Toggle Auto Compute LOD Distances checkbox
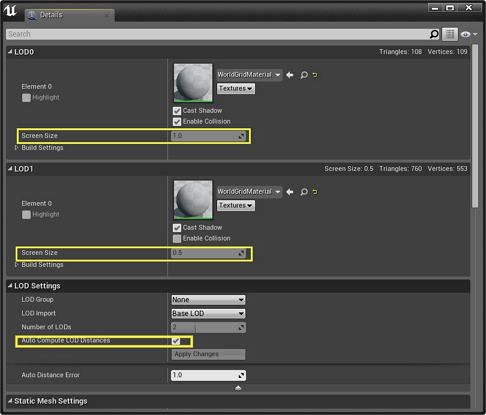486x415 pixels. point(176,341)
